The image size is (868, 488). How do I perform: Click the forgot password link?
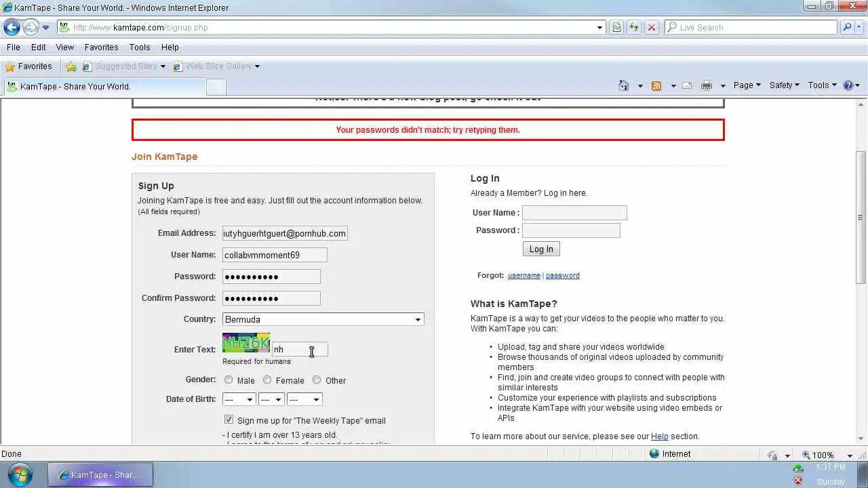[x=563, y=275]
